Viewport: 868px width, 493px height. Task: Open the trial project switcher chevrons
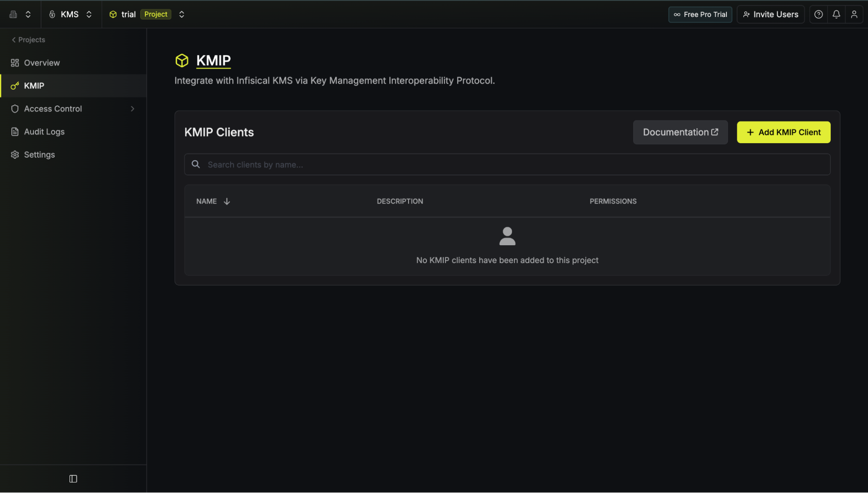(182, 14)
